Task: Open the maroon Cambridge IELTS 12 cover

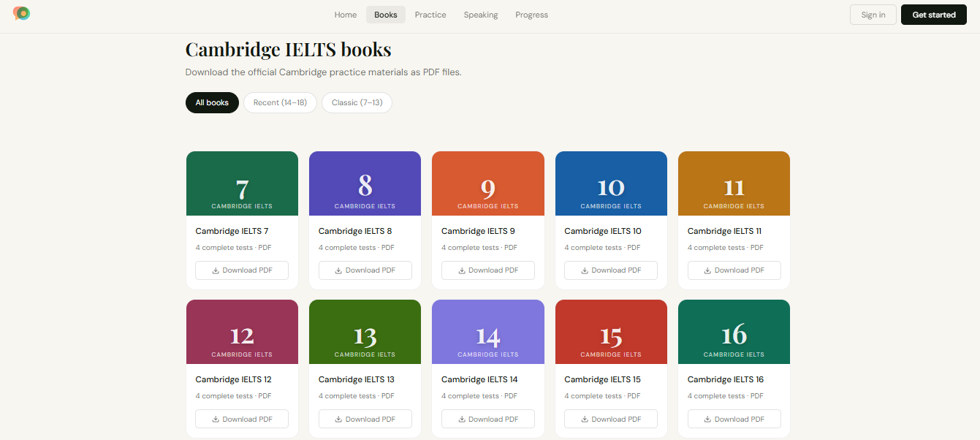Action: point(242,332)
